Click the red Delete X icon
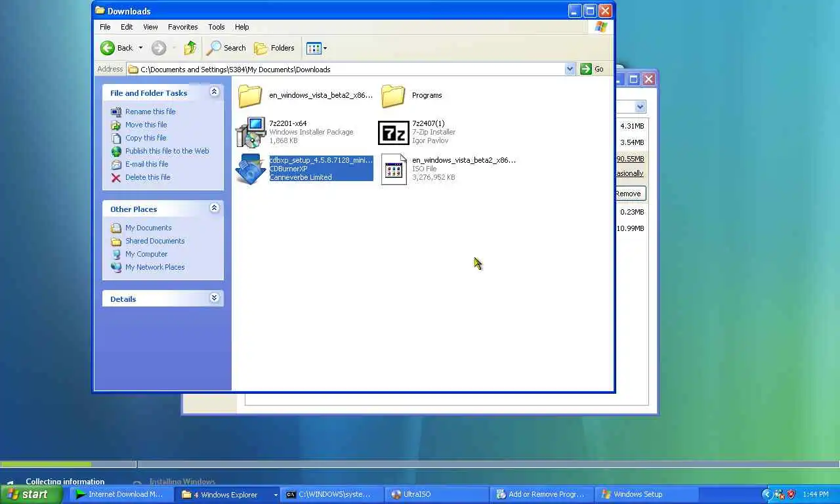 pyautogui.click(x=116, y=178)
